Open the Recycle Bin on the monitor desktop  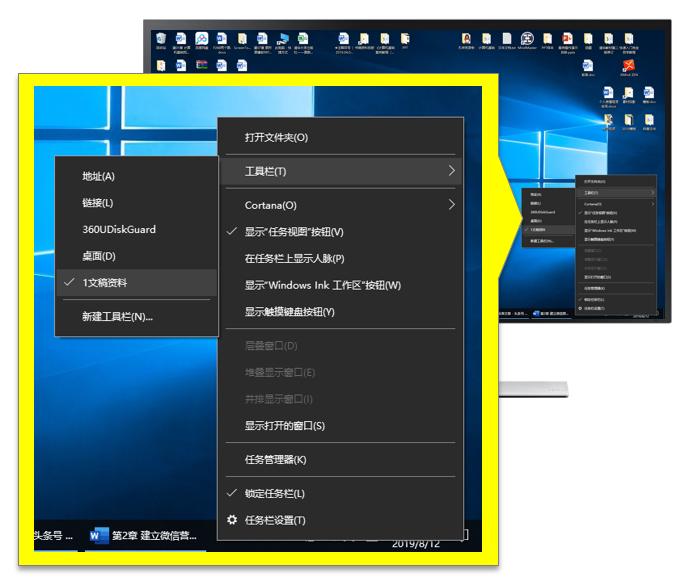tap(161, 41)
